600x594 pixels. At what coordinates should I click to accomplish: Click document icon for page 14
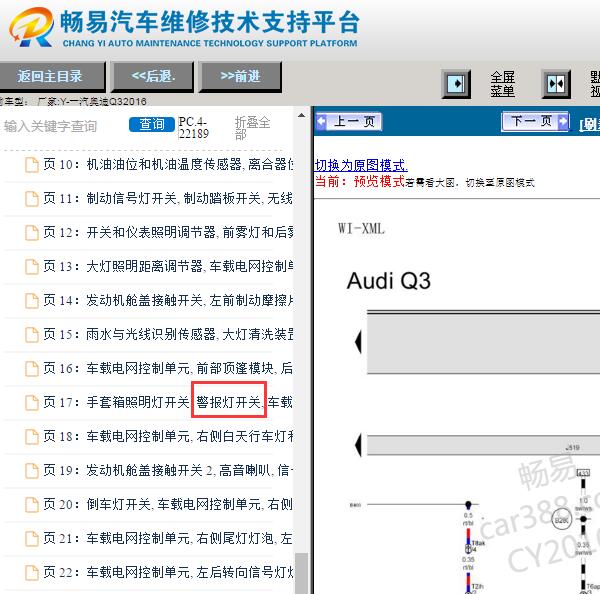click(x=32, y=301)
